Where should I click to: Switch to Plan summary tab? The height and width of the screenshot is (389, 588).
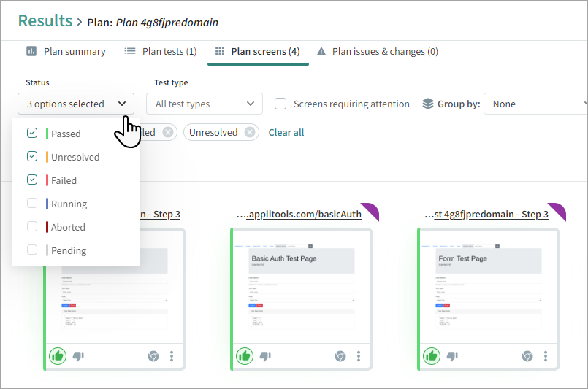click(x=66, y=52)
